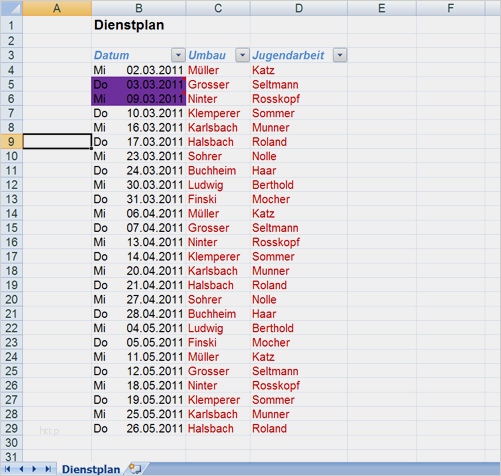Screen dimensions: 501x476
Task: Select row 9 header
Action: [11, 142]
